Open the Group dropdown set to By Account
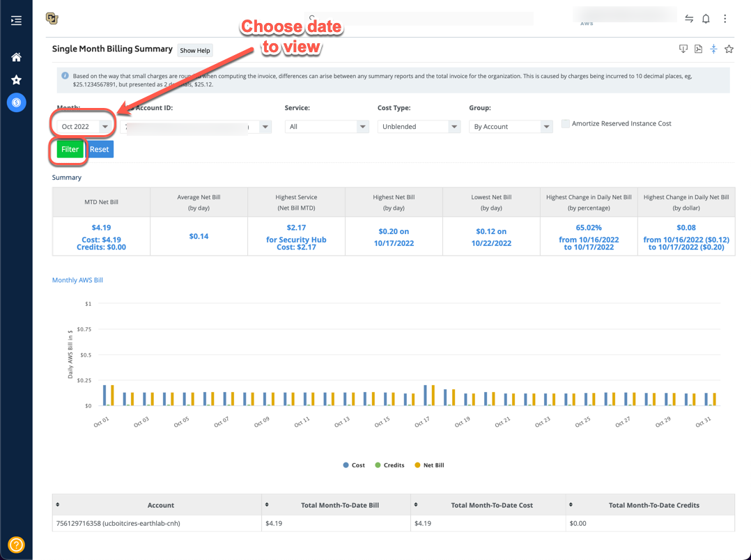 click(511, 127)
